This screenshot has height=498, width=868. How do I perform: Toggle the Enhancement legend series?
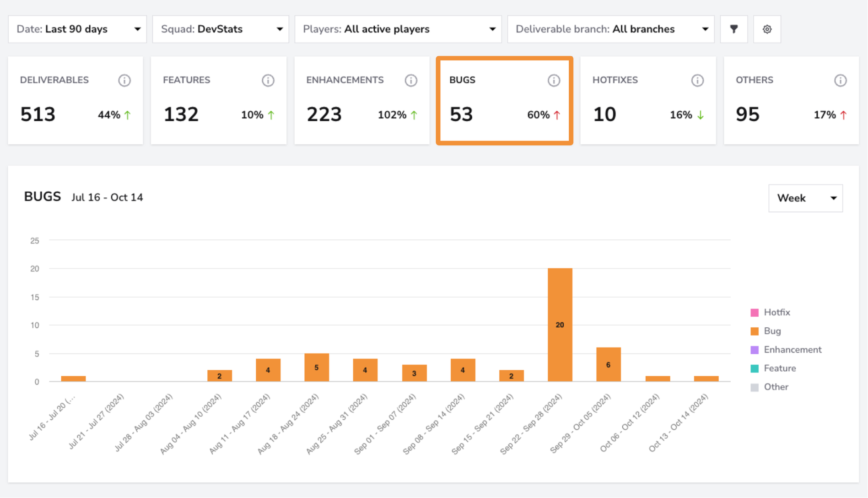coord(786,350)
